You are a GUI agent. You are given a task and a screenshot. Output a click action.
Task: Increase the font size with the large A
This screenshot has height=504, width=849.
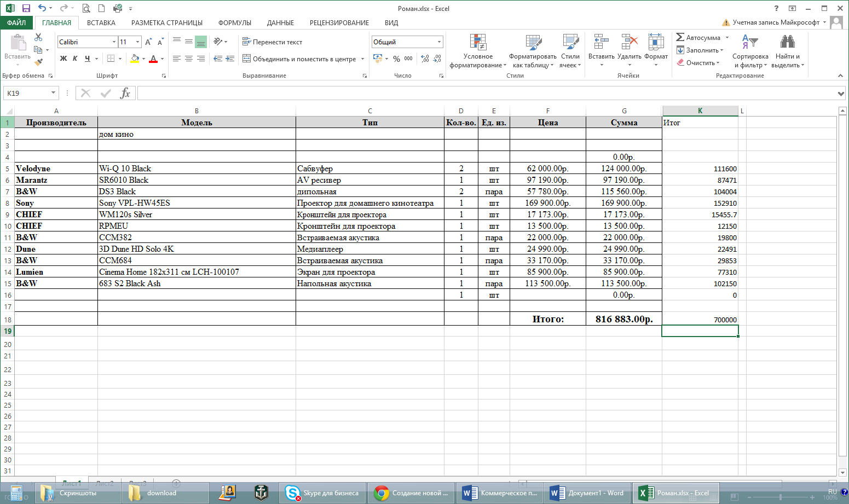(148, 42)
